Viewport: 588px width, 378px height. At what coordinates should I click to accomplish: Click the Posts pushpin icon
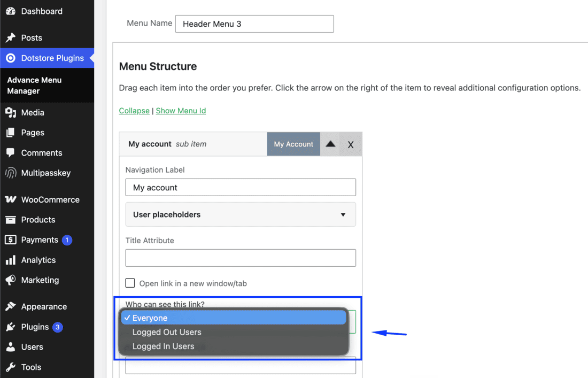[11, 37]
